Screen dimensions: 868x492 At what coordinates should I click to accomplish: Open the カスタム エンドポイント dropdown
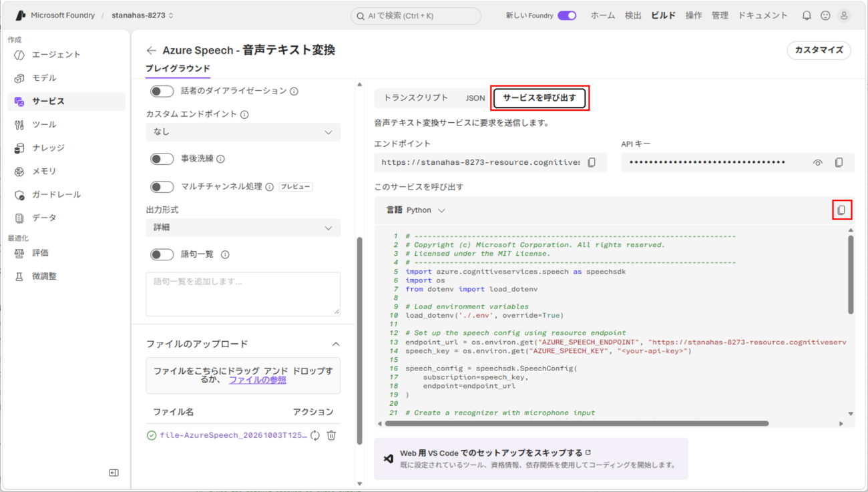tap(243, 132)
